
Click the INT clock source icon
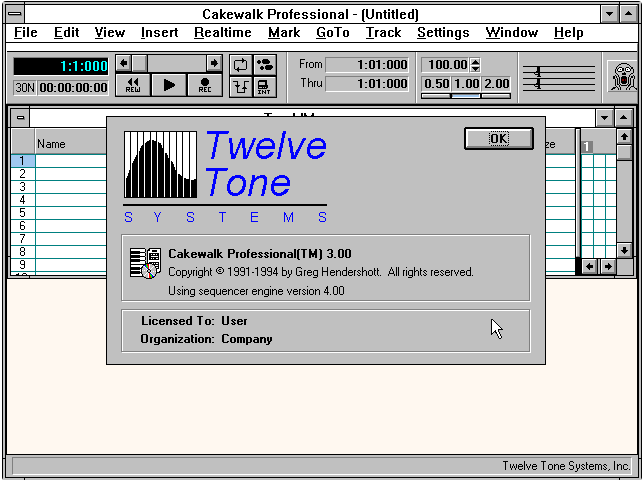pyautogui.click(x=265, y=86)
